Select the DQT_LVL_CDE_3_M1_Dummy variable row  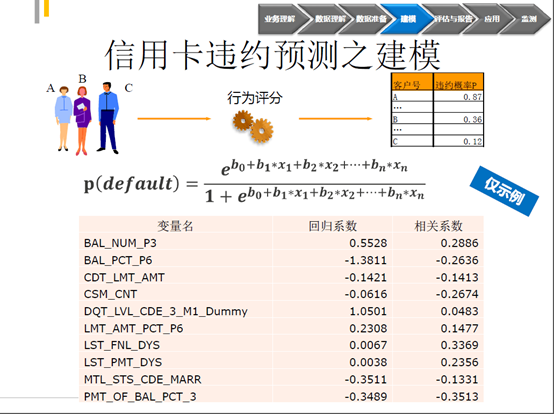pos(281,311)
